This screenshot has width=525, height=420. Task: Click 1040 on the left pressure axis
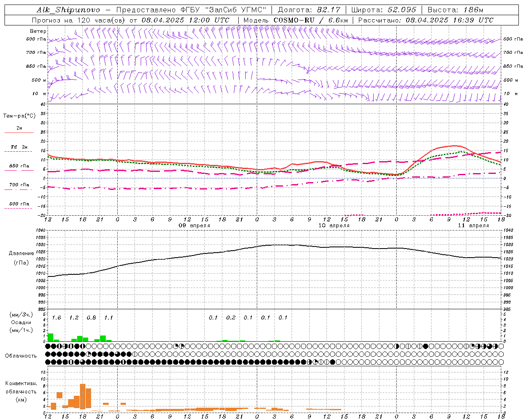[x=41, y=231]
